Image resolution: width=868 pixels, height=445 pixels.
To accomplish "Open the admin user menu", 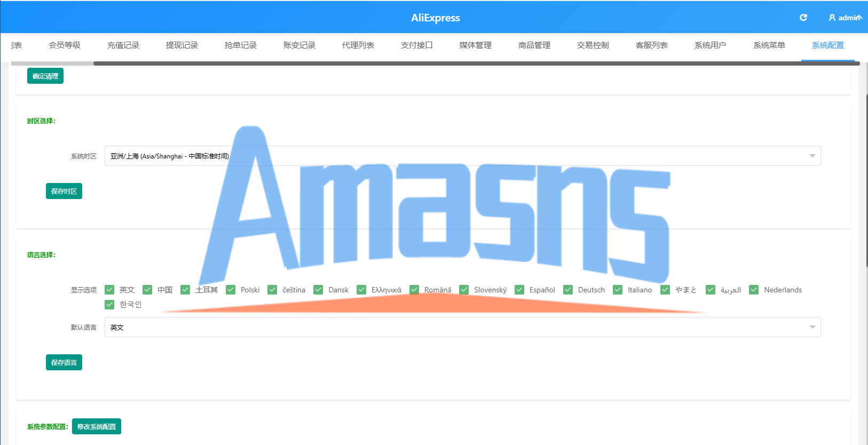I will (845, 18).
